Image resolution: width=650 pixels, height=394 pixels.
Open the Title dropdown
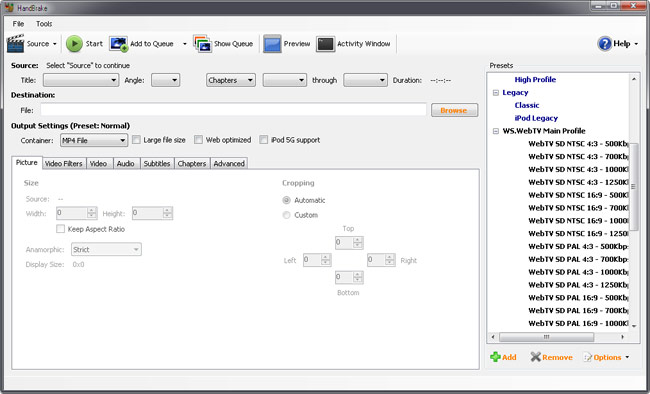point(81,80)
